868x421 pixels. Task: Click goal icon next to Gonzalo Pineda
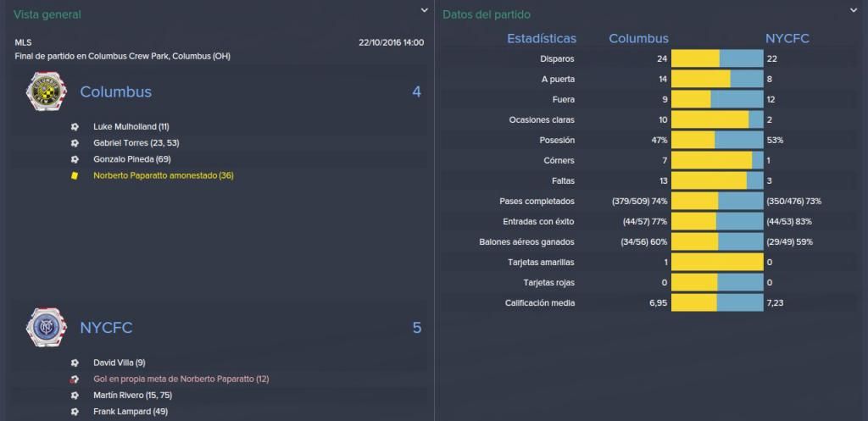(75, 159)
